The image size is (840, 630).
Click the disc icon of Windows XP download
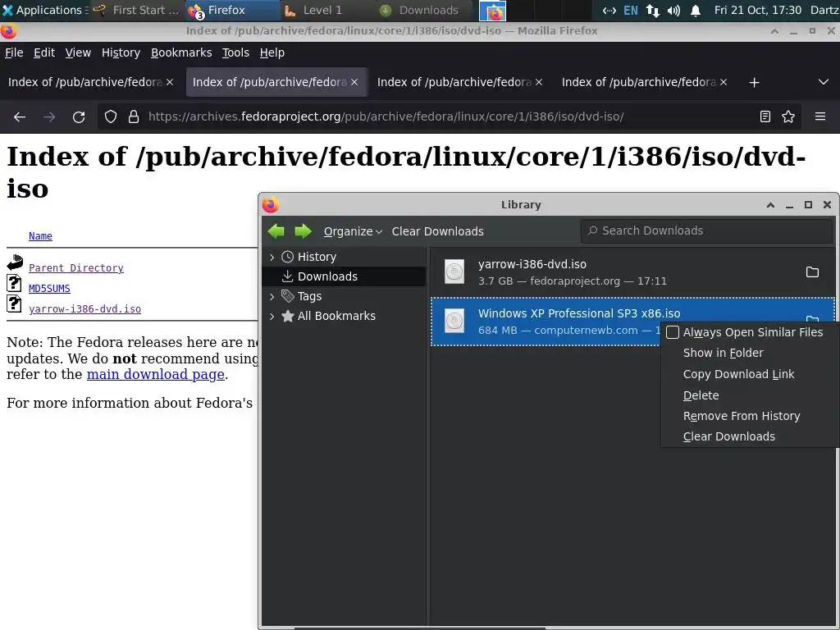454,321
